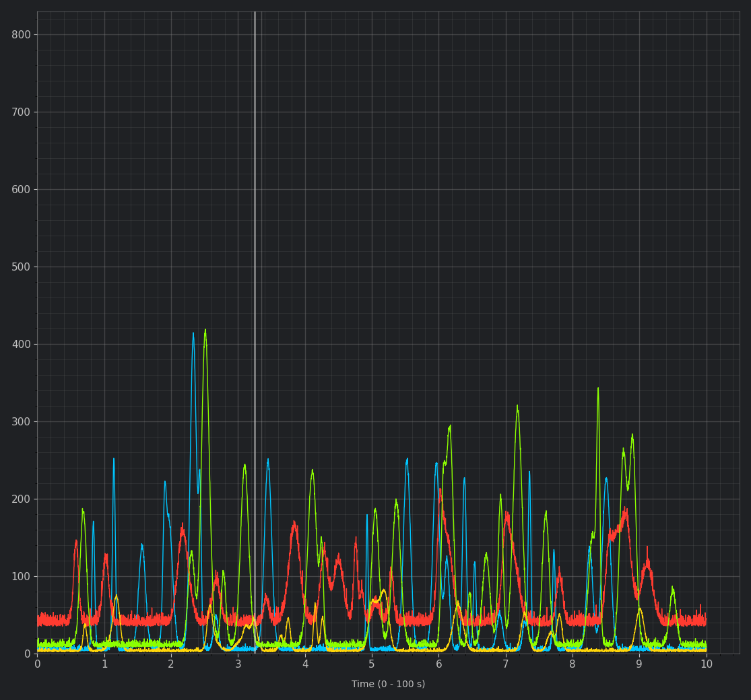Click the 700 label on the y-axis
Image resolution: width=751 pixels, height=700 pixels.
22,112
